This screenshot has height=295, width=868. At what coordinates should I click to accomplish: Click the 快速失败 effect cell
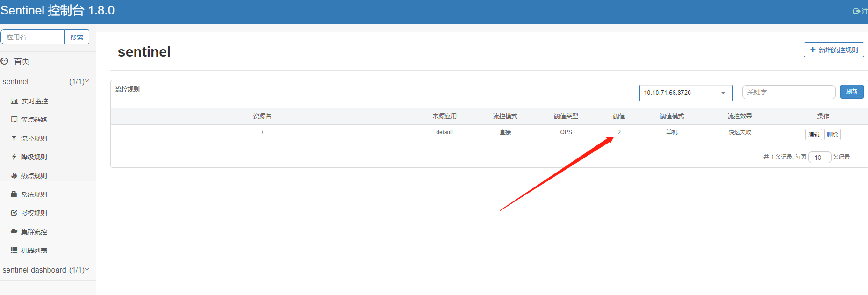pos(739,132)
